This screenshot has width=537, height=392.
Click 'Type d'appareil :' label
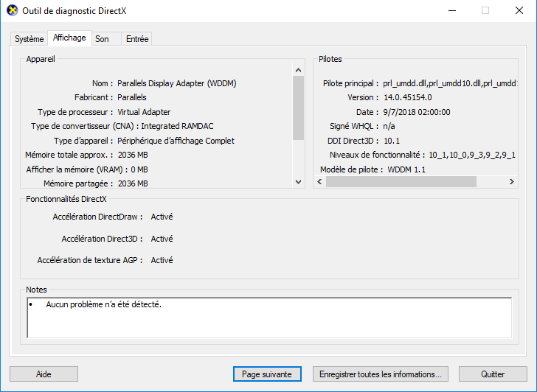click(x=83, y=141)
